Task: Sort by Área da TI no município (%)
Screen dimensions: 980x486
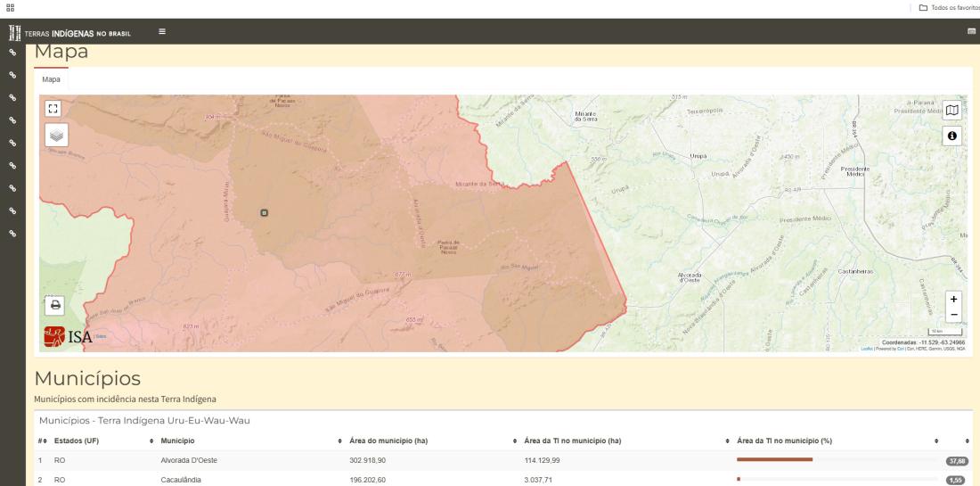Action: (x=784, y=441)
